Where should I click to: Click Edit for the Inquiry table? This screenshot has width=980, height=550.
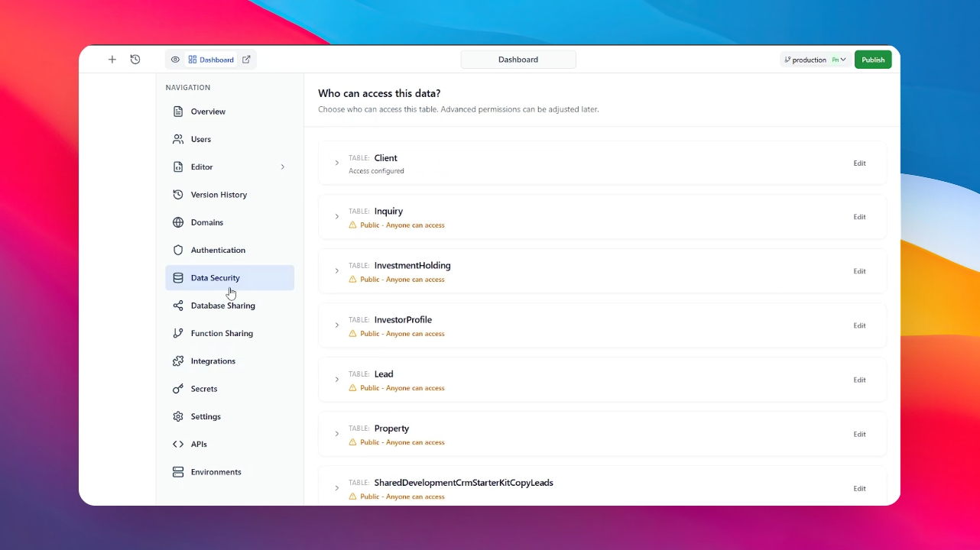coord(859,217)
